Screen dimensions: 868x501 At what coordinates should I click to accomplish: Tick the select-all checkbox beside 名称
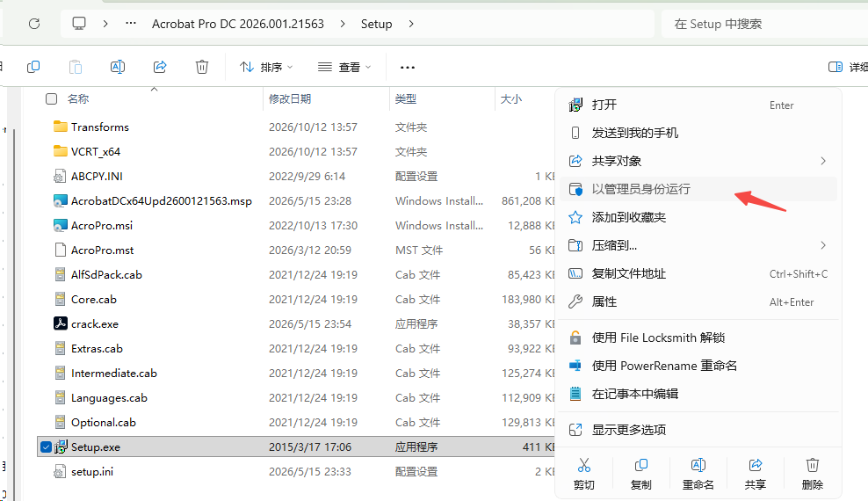[x=52, y=98]
